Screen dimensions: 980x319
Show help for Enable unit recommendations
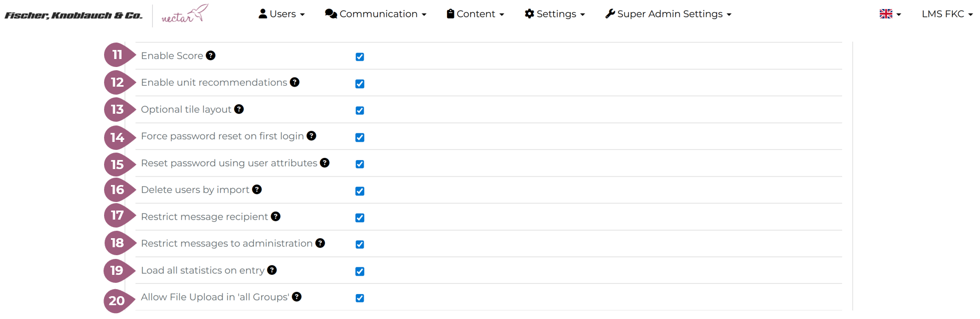point(295,82)
